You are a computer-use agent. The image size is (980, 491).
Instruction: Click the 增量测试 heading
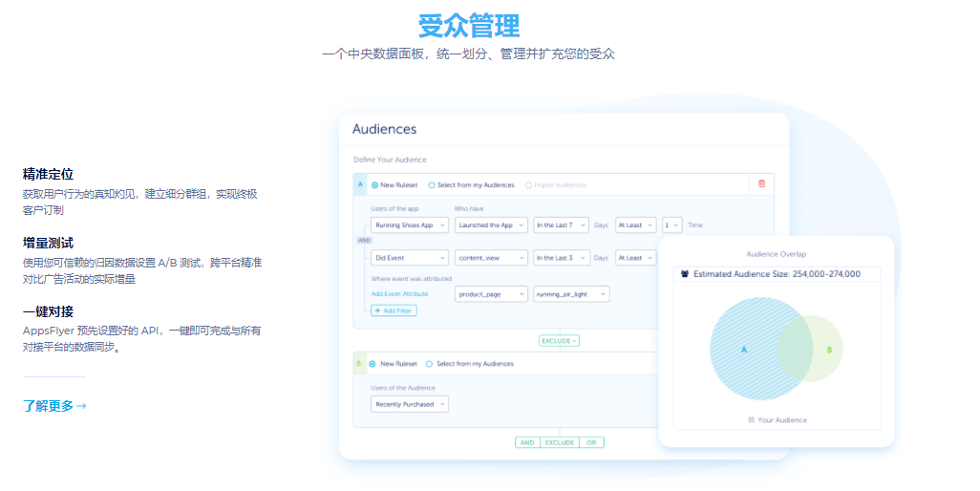(x=48, y=243)
